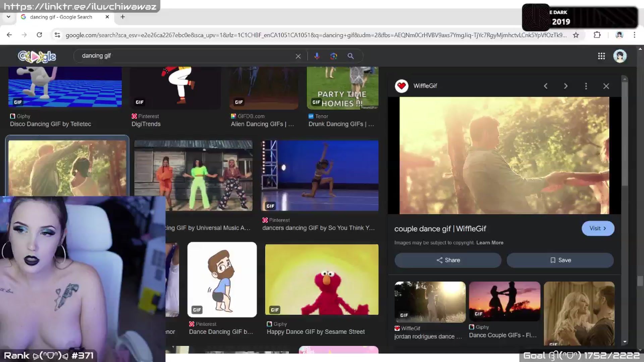Open 'Happy Dance GIF by Sesame Street' link
This screenshot has height=362, width=644.
tap(315, 332)
